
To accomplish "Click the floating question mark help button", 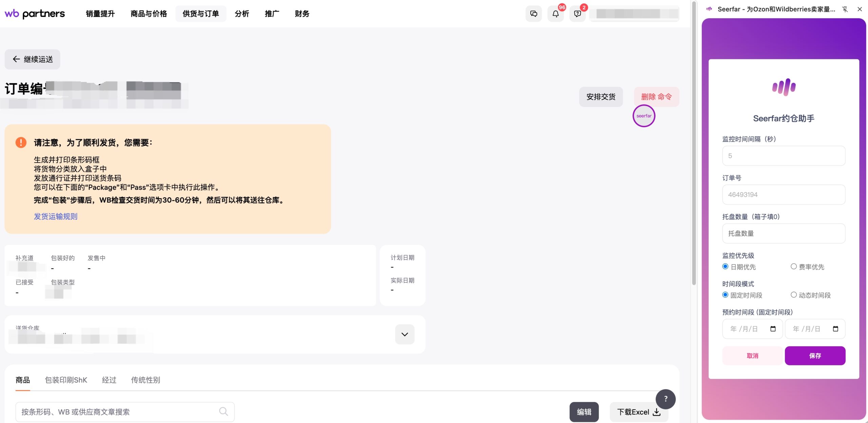I will click(x=665, y=399).
